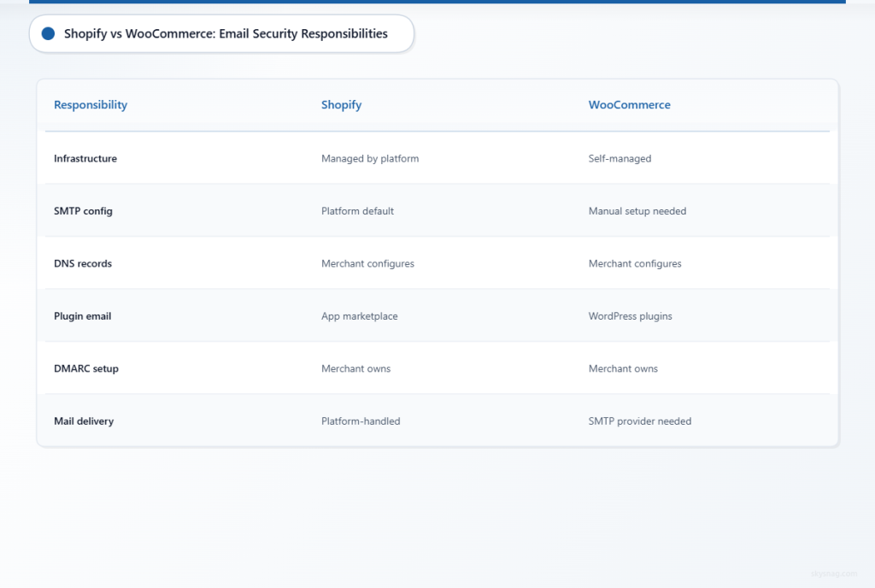The image size is (875, 588).
Task: Click Shopify's 'Merchant configures' cell
Action: pos(367,263)
